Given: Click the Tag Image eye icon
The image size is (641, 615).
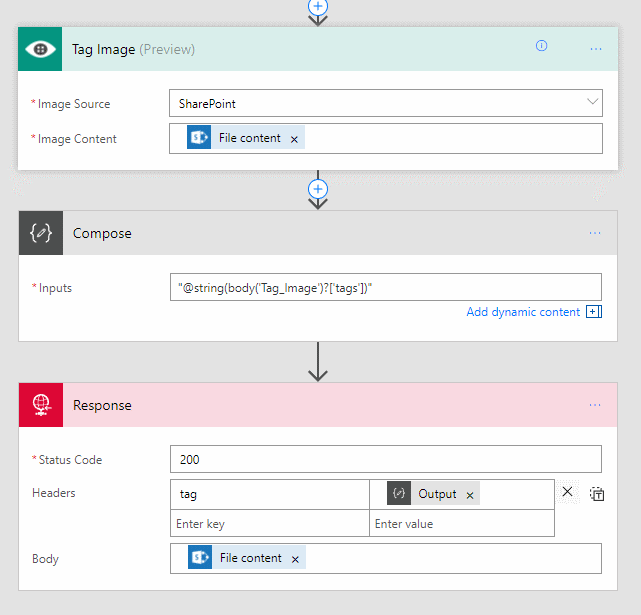Looking at the screenshot, I should tap(40, 49).
